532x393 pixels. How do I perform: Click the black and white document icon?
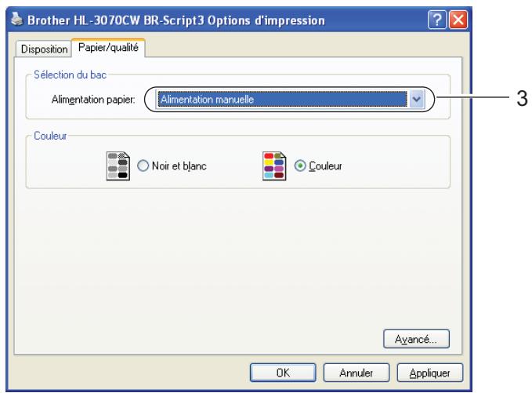pyautogui.click(x=118, y=166)
